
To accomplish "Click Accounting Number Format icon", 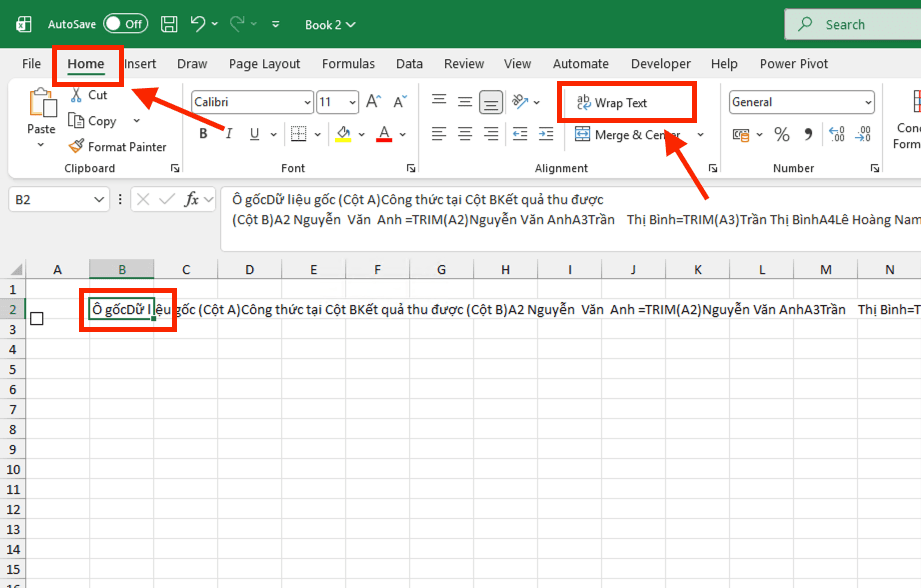I will coord(741,135).
